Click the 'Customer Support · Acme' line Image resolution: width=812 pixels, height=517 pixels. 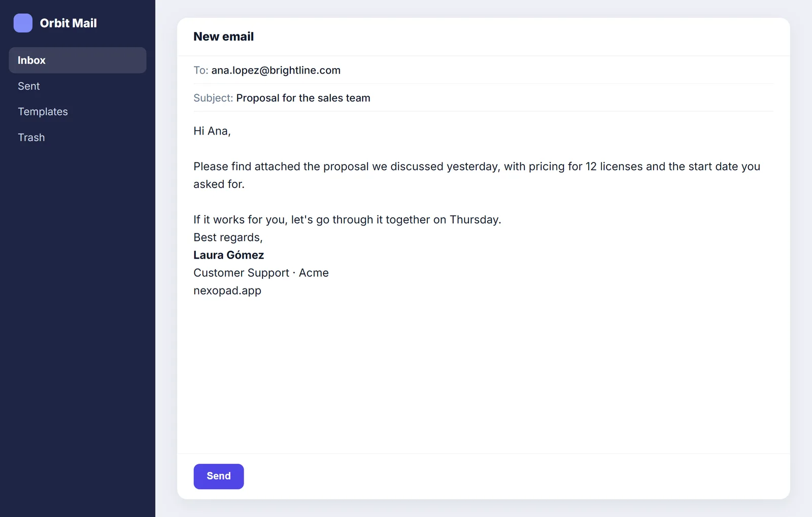pyautogui.click(x=261, y=273)
